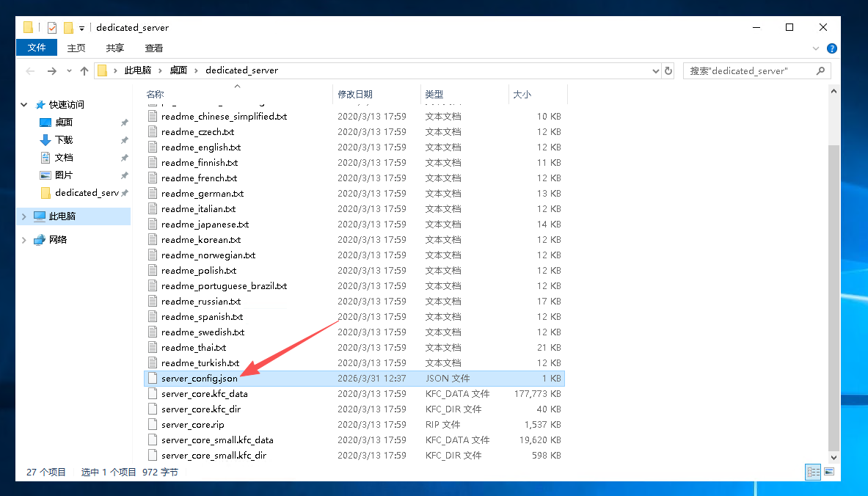Click the Help question mark icon

pyautogui.click(x=831, y=48)
